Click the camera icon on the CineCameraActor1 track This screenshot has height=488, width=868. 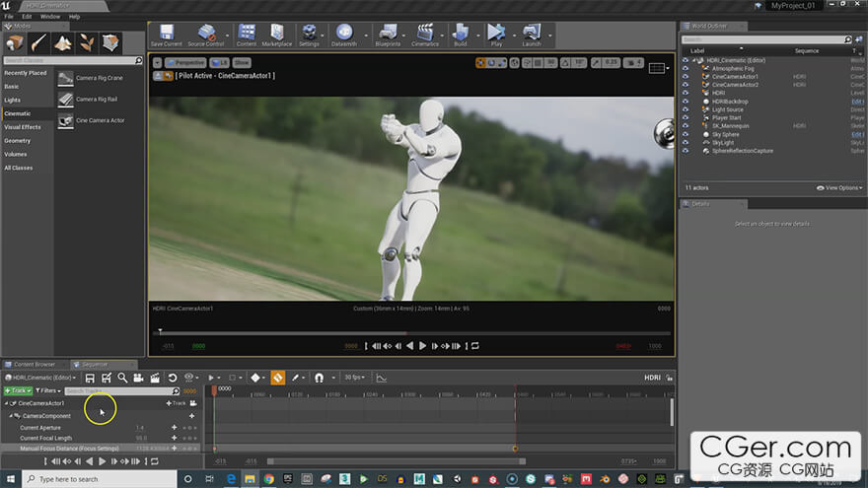click(x=193, y=403)
